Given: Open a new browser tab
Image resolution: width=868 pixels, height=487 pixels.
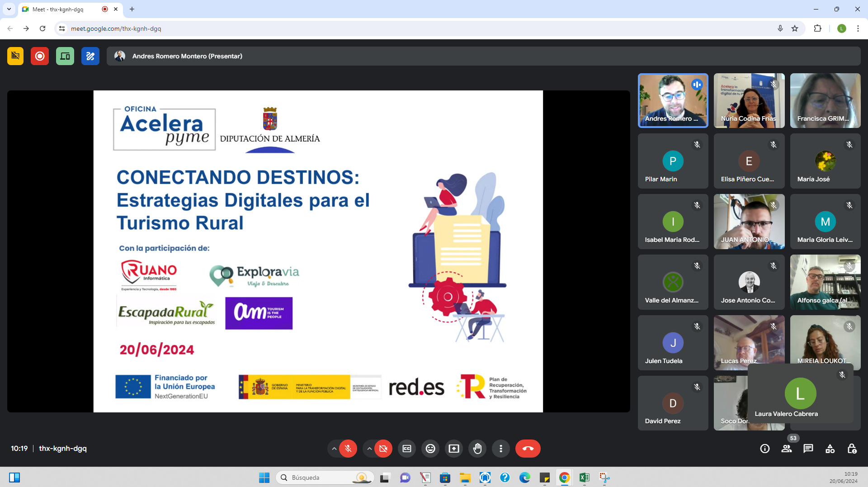Looking at the screenshot, I should [x=132, y=9].
